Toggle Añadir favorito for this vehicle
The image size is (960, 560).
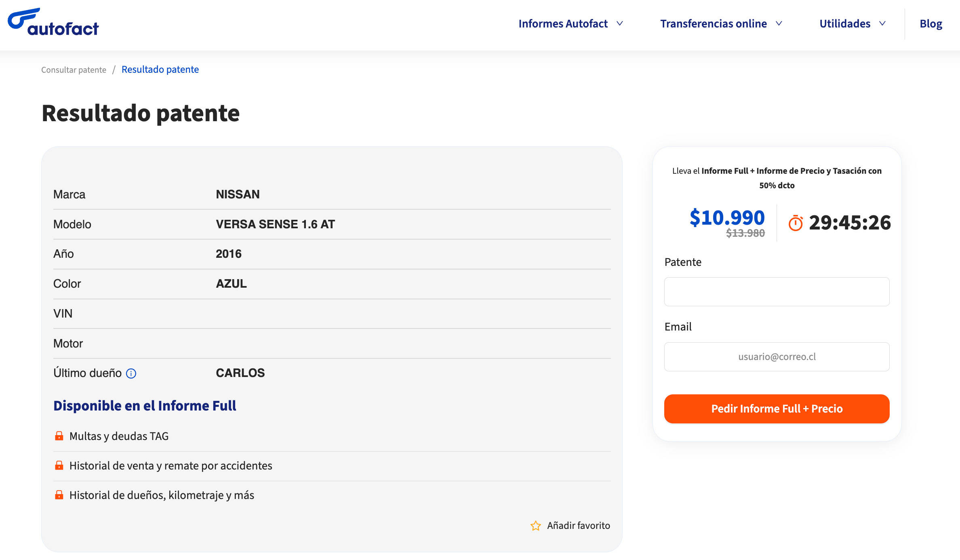tap(578, 525)
